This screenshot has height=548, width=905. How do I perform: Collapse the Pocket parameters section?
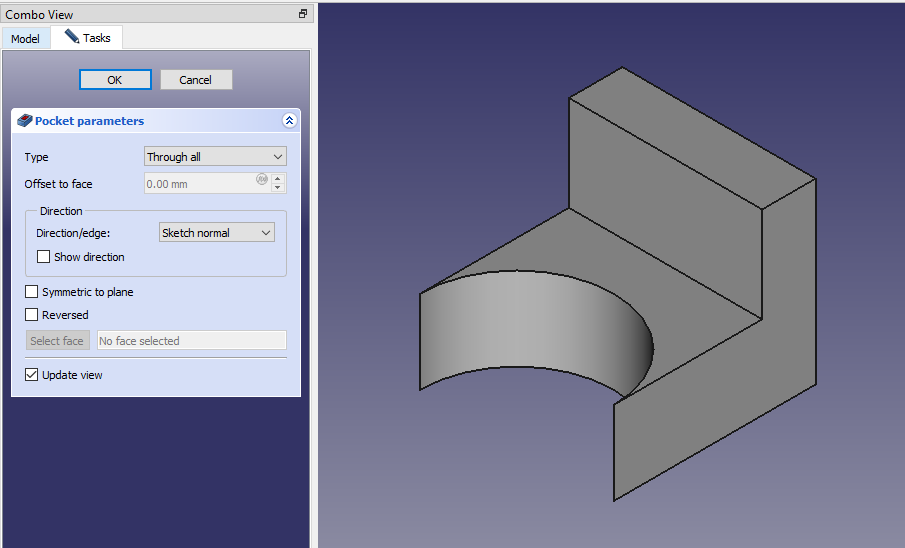click(x=289, y=121)
